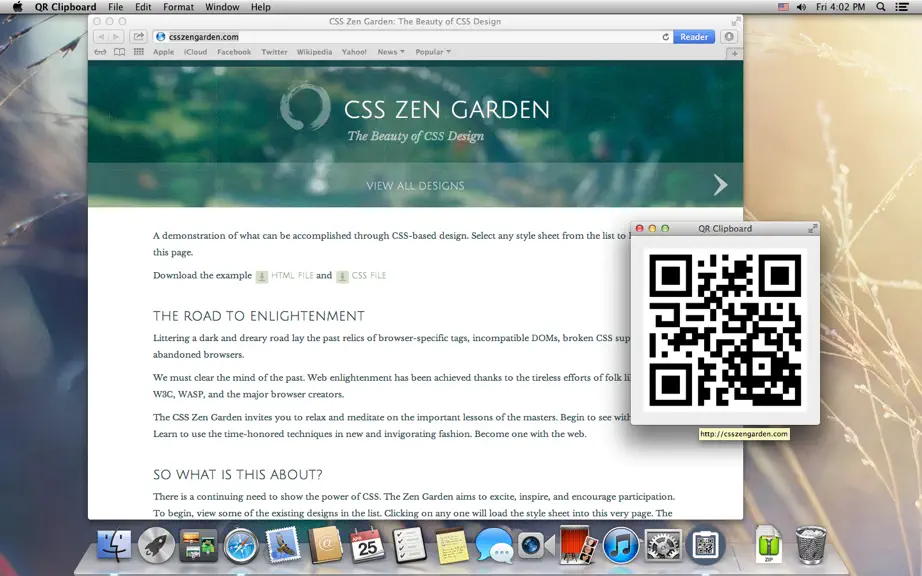The image size is (922, 576).
Task: Expand the Popular bookmarks dropdown
Action: pyautogui.click(x=433, y=52)
